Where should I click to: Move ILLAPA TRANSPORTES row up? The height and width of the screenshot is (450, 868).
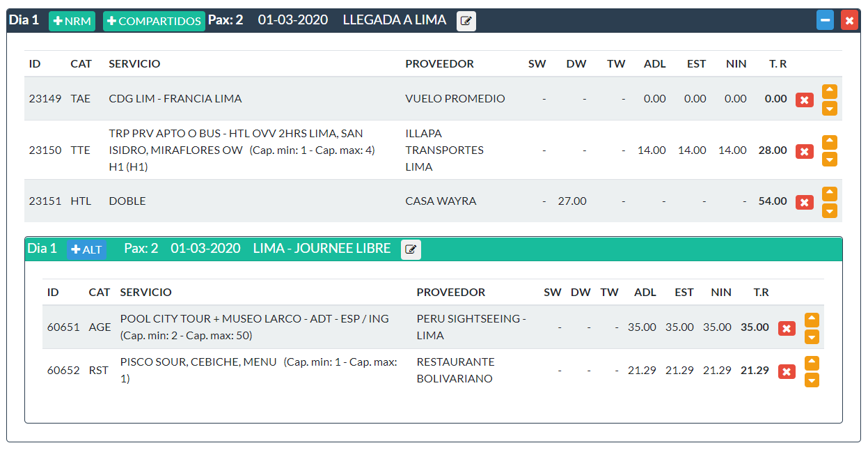[x=829, y=142]
